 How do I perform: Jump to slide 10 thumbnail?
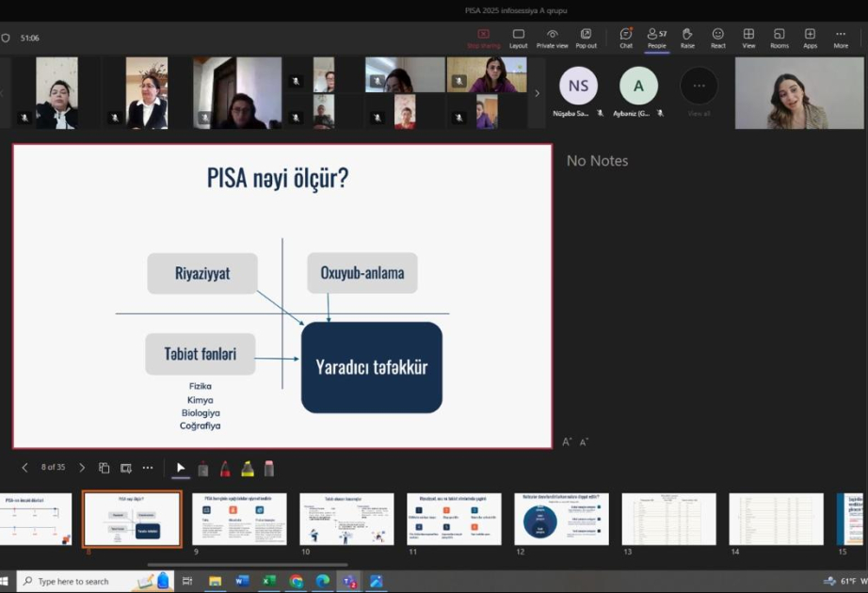click(x=346, y=519)
